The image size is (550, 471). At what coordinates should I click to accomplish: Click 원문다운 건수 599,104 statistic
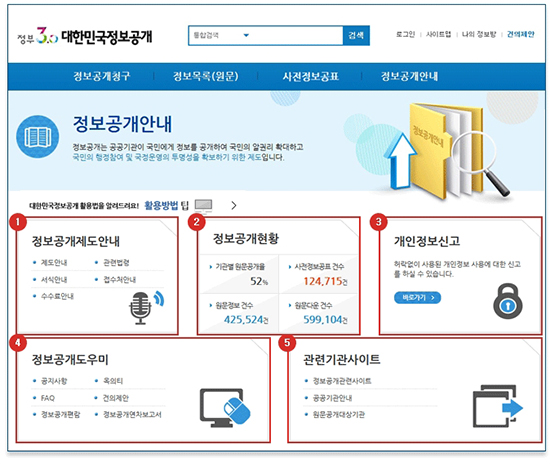(318, 313)
